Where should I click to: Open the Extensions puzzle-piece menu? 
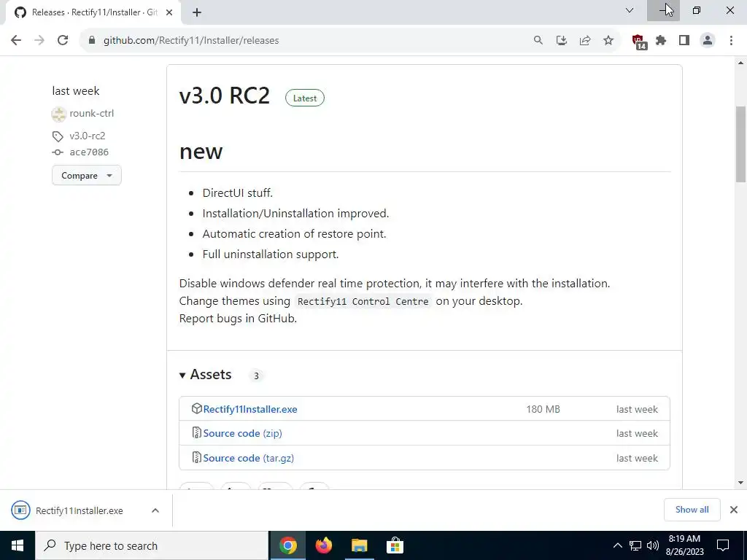(x=661, y=41)
